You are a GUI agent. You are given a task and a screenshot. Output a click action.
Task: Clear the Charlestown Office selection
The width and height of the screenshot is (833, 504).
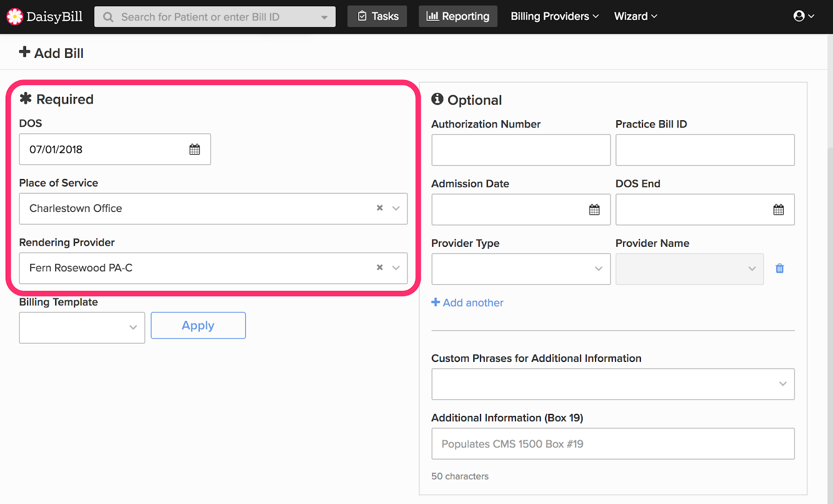380,208
